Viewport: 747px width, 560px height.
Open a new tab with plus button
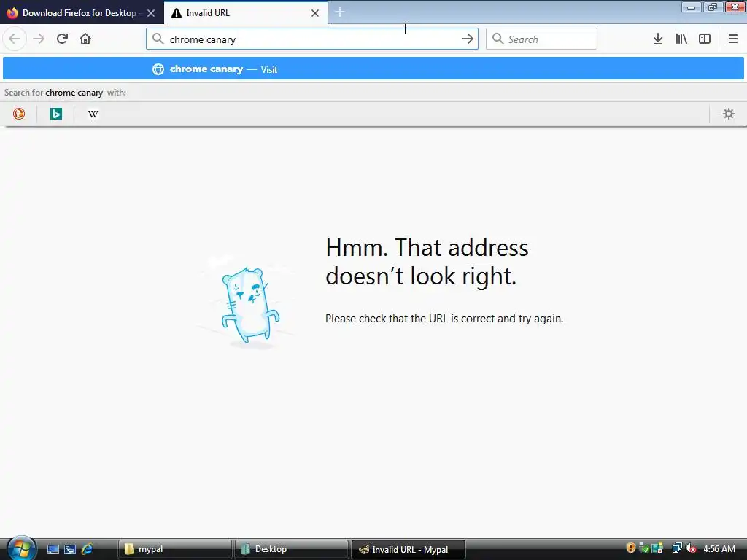tap(340, 12)
